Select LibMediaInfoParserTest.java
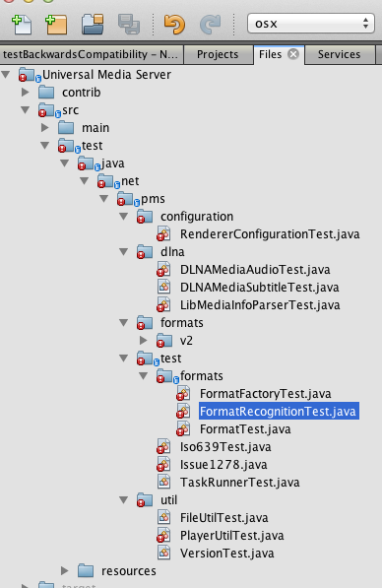Screen dimensions: 382x588 pyautogui.click(x=260, y=305)
